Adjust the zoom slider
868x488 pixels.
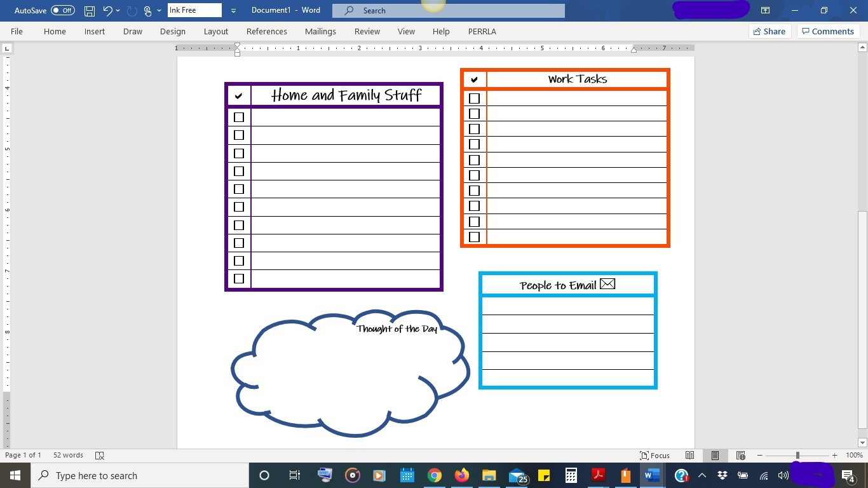[x=797, y=455]
